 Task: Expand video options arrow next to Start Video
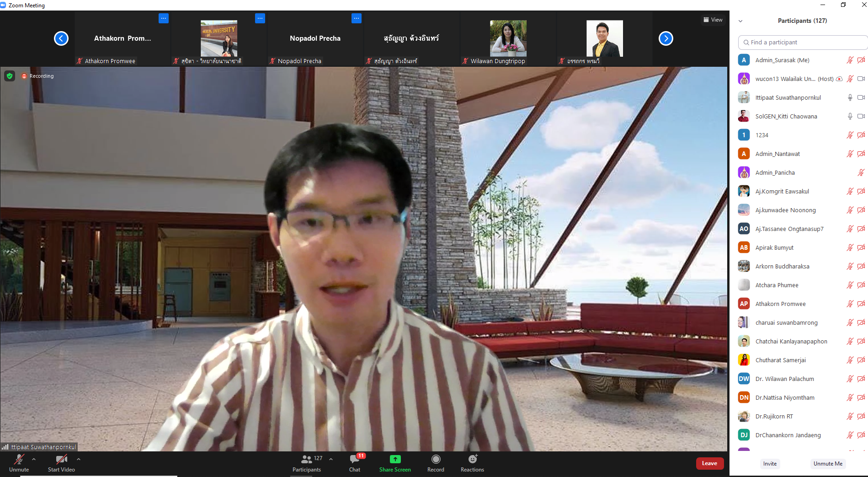click(x=79, y=459)
